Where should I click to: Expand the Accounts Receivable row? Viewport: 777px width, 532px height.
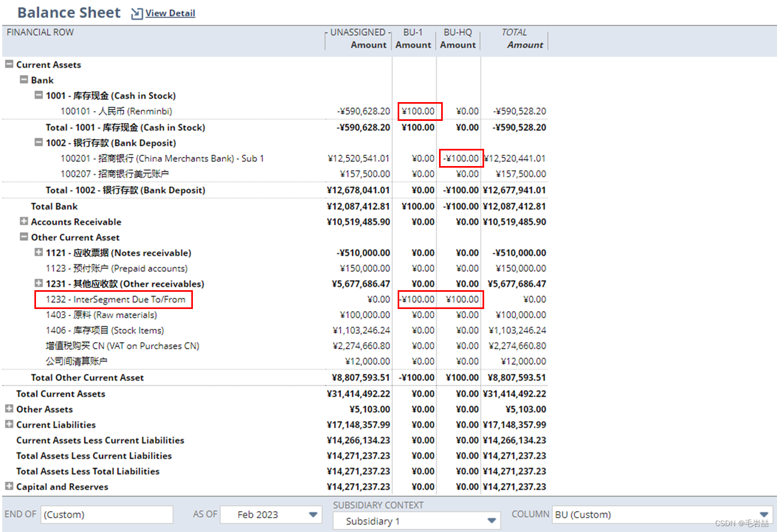click(24, 221)
